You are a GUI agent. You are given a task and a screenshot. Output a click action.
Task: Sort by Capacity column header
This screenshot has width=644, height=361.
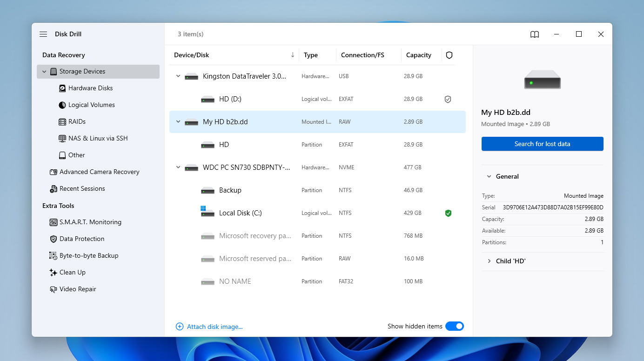pos(419,55)
